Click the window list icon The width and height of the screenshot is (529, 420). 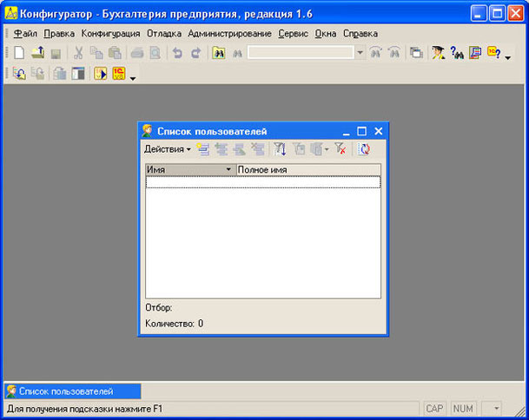(416, 53)
